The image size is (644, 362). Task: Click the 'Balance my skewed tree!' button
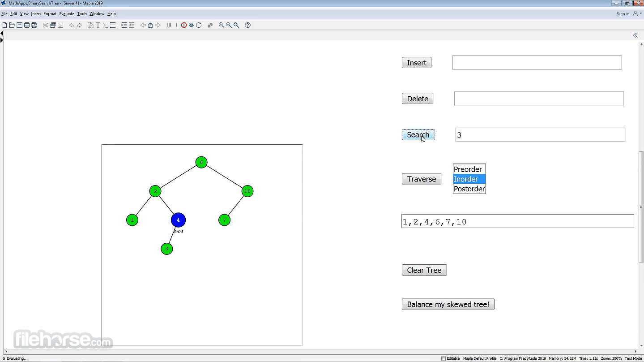(448, 304)
